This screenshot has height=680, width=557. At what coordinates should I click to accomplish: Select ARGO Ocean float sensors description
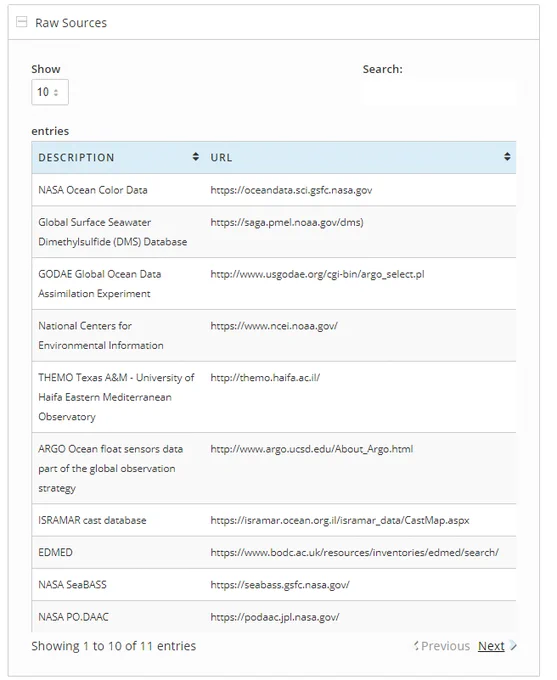pyautogui.click(x=110, y=468)
